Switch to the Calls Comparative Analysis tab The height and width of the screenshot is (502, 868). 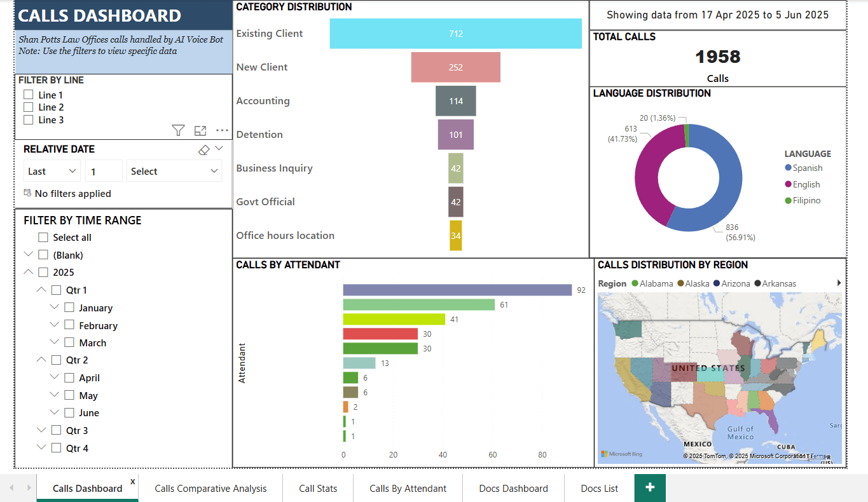click(210, 488)
